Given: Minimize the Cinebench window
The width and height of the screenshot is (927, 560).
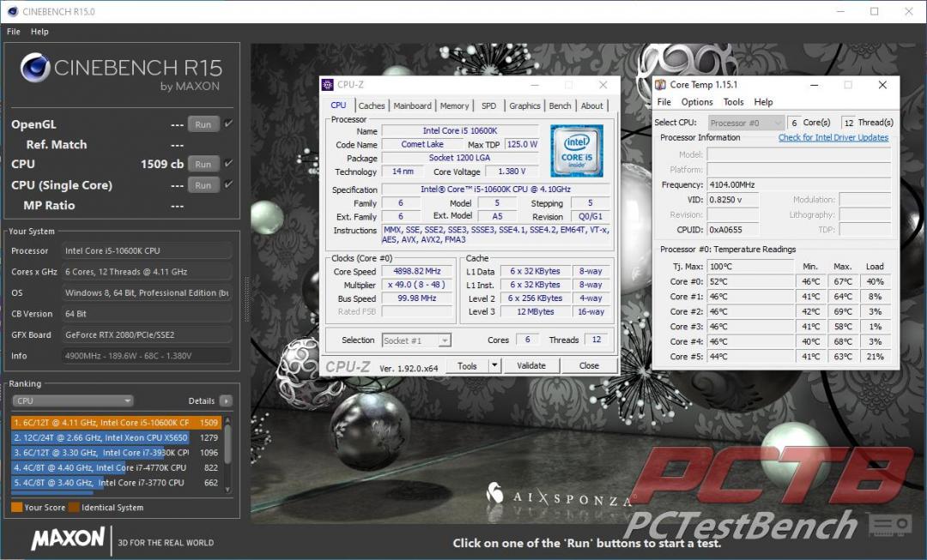Looking at the screenshot, I should pyautogui.click(x=840, y=11).
